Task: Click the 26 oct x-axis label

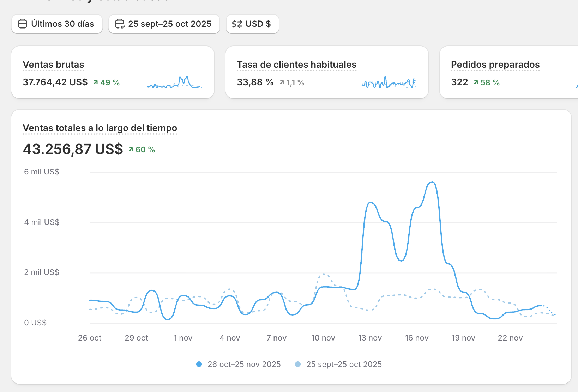Action: click(x=90, y=338)
